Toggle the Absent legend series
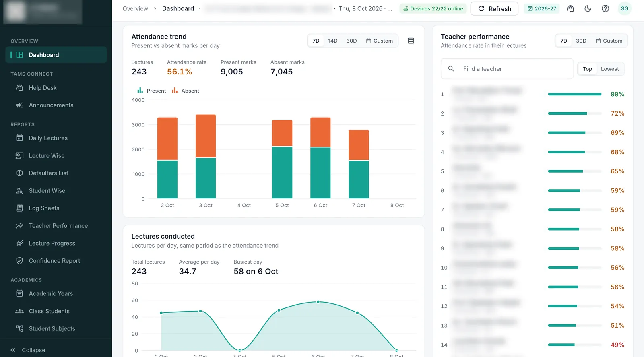 tap(186, 91)
